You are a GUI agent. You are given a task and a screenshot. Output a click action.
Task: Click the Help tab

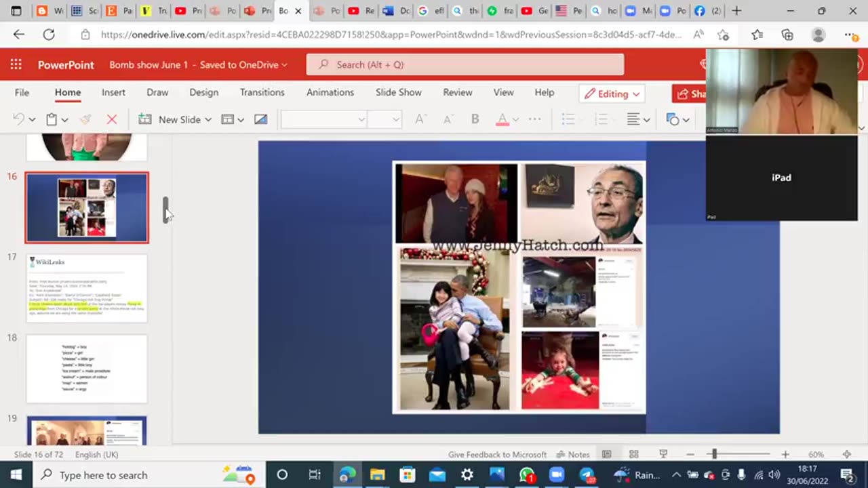[x=545, y=92]
